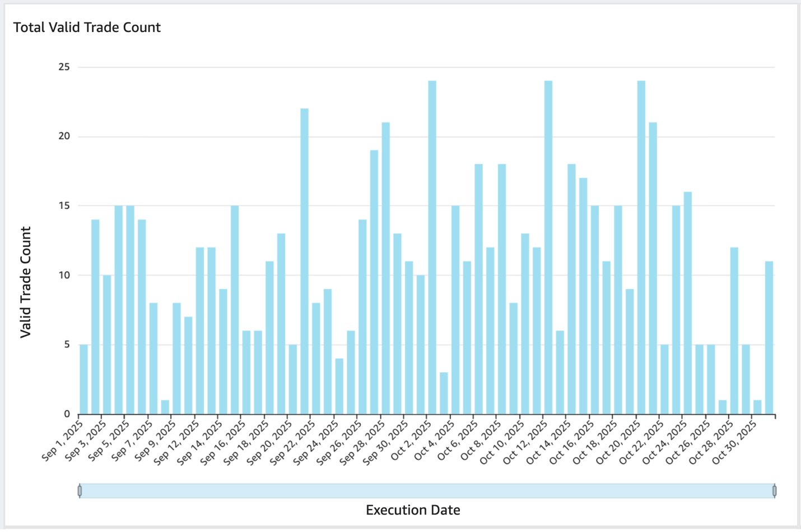
Task: Select the Oct 20, 2025 bar
Action: click(x=641, y=248)
